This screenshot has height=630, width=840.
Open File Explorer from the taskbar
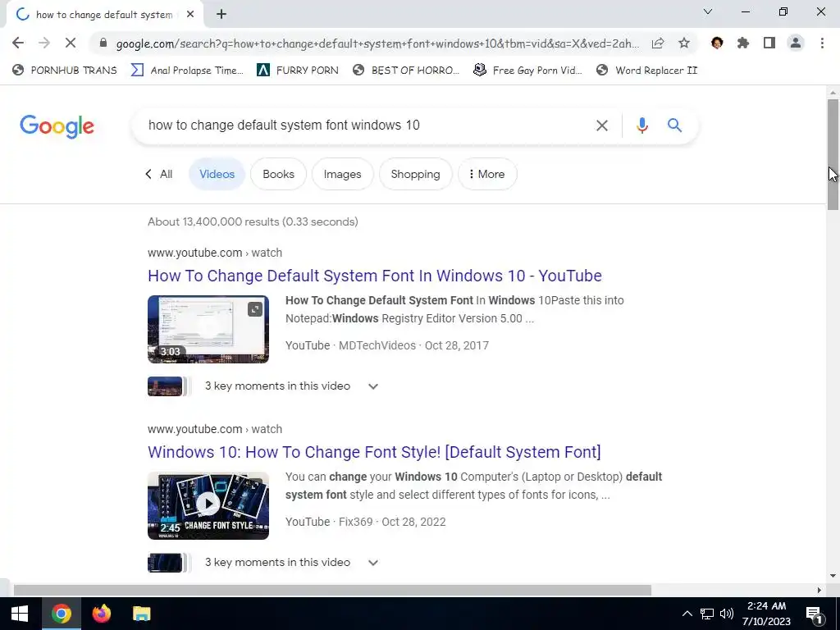click(141, 614)
